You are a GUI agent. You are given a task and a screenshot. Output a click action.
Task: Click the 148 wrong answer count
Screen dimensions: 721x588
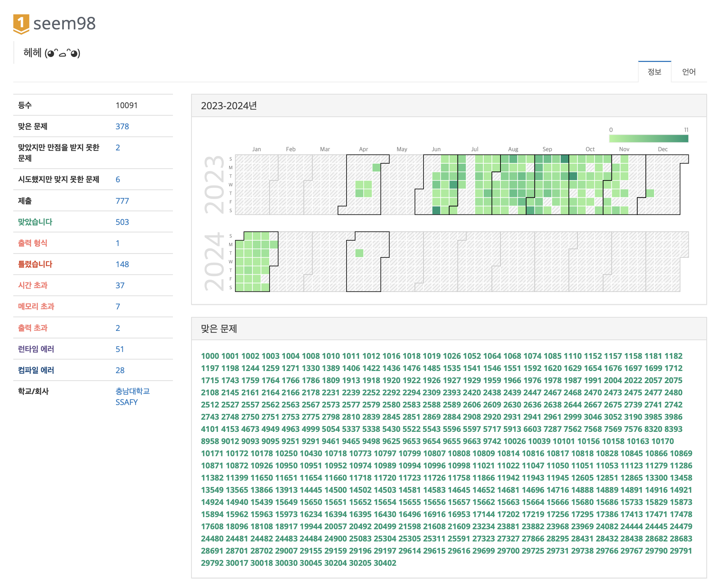122,264
